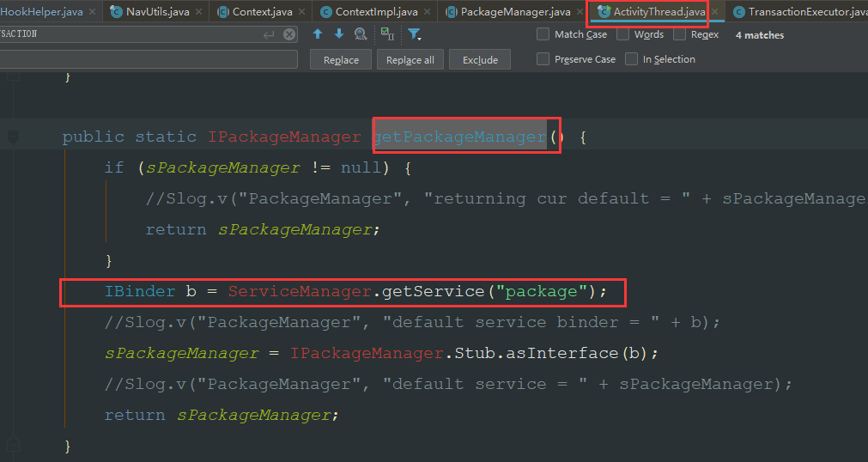Click the new line arrow in search field
Viewport: 868px width, 462px height.
pyautogui.click(x=269, y=34)
